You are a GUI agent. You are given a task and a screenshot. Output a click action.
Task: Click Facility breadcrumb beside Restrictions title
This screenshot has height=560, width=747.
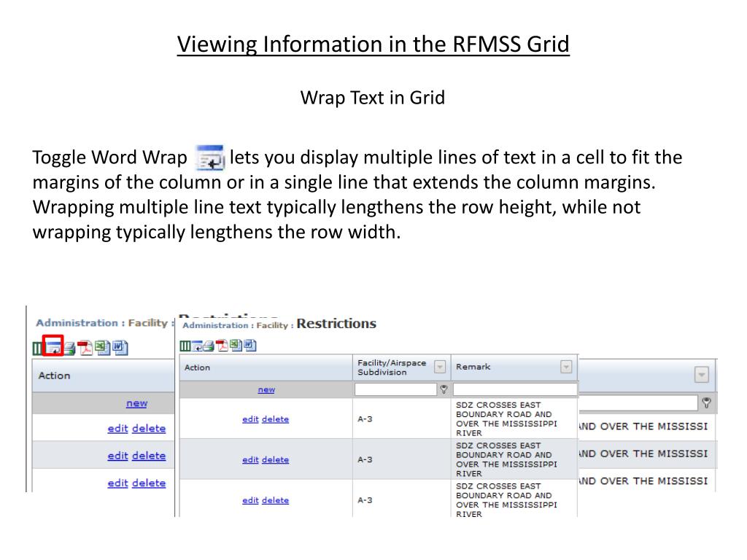272,325
